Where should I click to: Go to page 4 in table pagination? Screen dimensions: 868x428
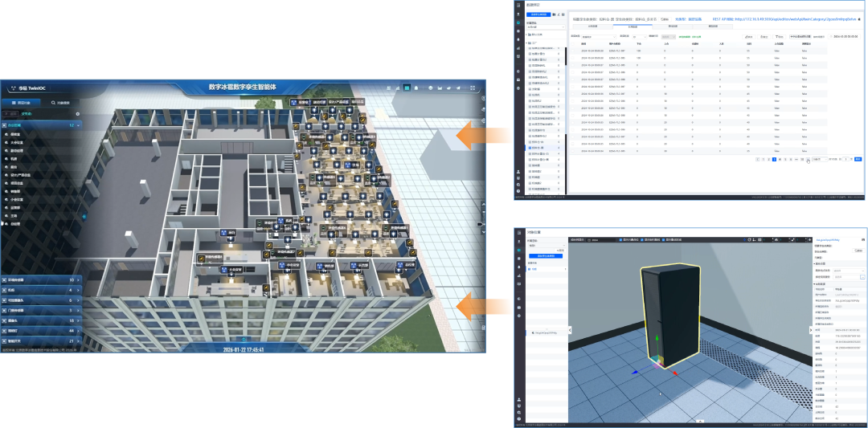(780, 159)
